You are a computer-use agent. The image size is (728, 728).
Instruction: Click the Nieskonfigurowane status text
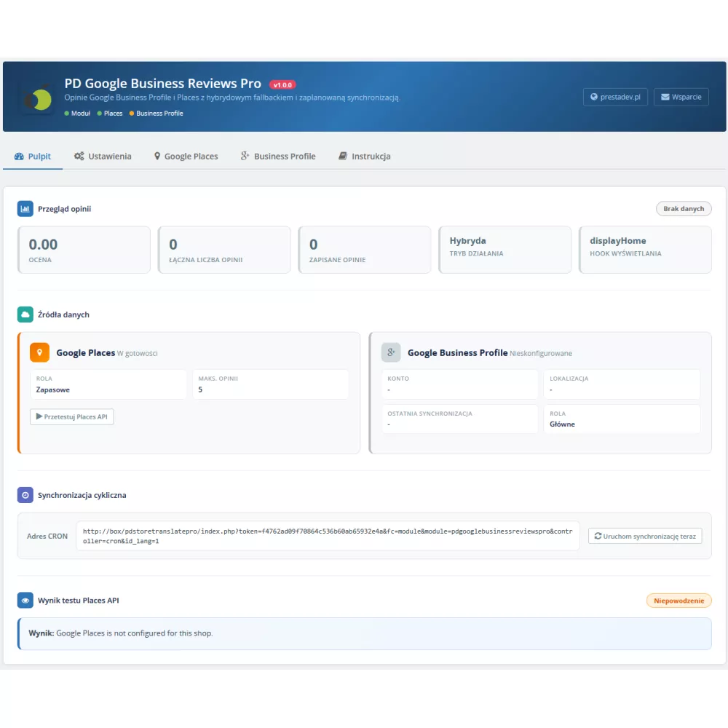(541, 353)
